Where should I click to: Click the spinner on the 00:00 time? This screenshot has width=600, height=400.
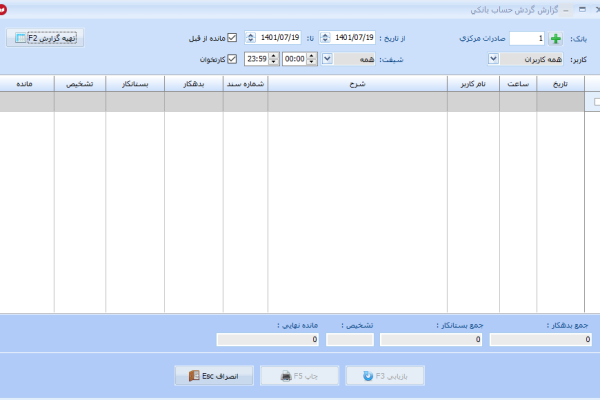311,59
